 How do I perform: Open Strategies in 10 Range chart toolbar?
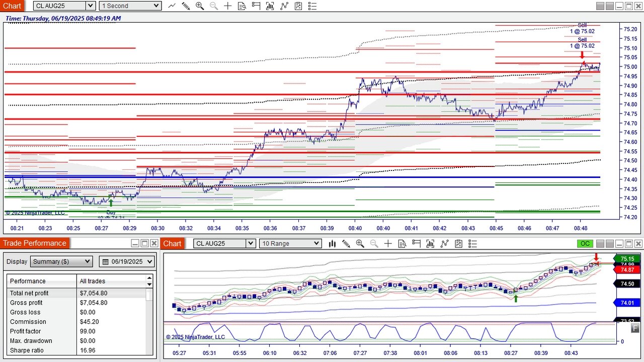[x=444, y=243]
